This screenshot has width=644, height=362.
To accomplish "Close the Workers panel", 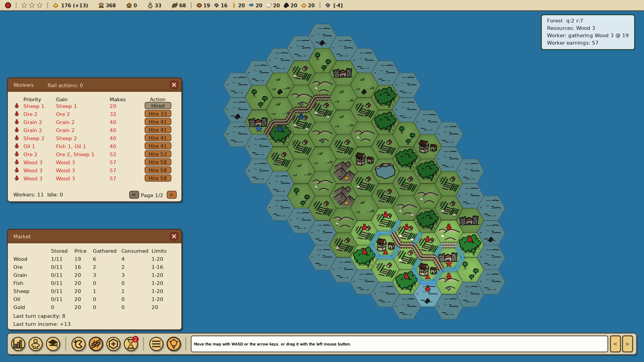I will [x=174, y=85].
